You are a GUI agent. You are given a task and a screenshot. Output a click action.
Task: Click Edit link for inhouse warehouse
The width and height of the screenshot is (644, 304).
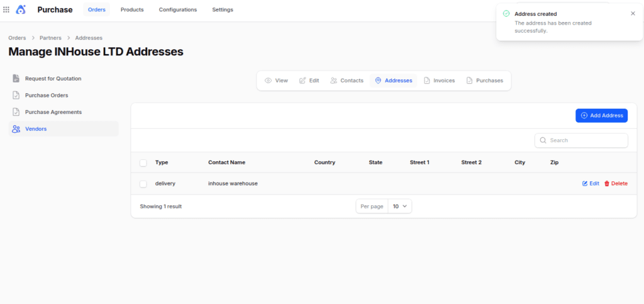pyautogui.click(x=591, y=184)
